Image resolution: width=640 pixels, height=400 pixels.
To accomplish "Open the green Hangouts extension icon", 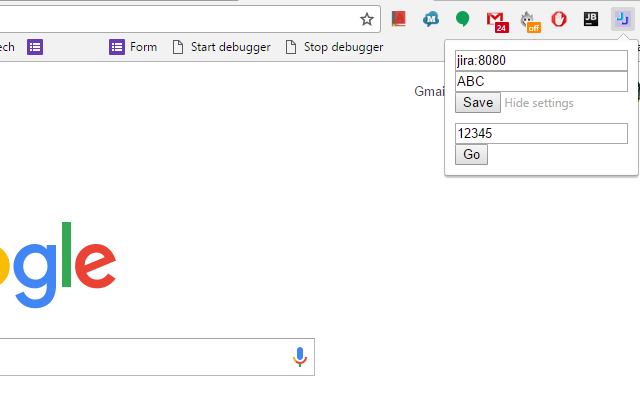I will [462, 19].
